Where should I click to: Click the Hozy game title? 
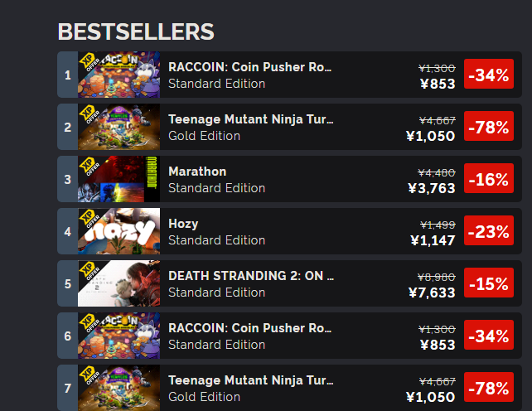click(x=183, y=224)
